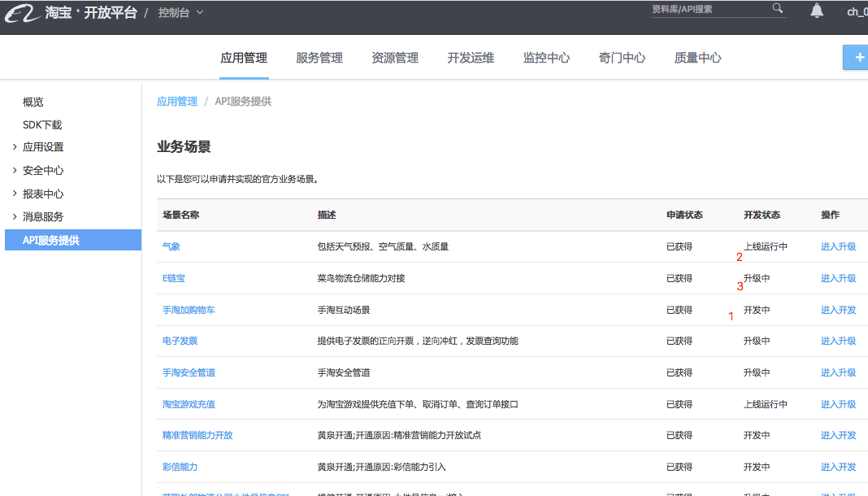Click 进入升级 for 淘宝游戏充值 row
Screen dimensions: 868x496
pyautogui.click(x=838, y=404)
